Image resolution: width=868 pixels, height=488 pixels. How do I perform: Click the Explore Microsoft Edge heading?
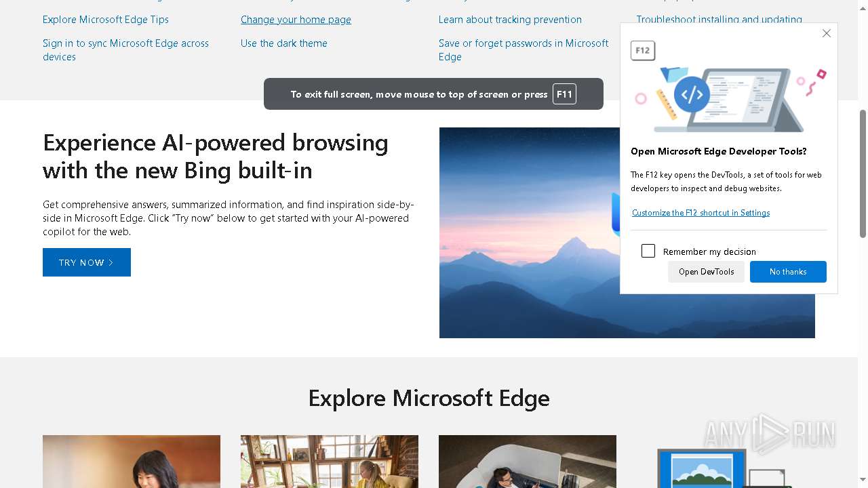point(429,398)
